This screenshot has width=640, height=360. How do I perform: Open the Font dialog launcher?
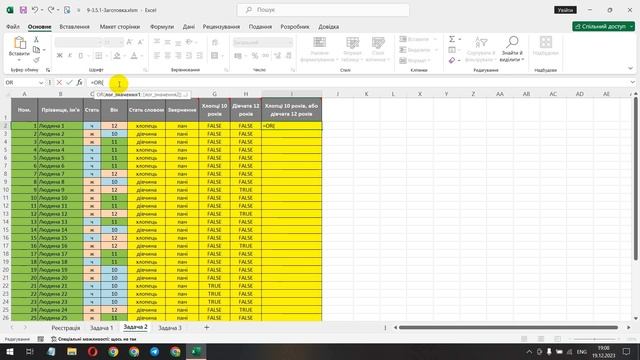click(145, 70)
